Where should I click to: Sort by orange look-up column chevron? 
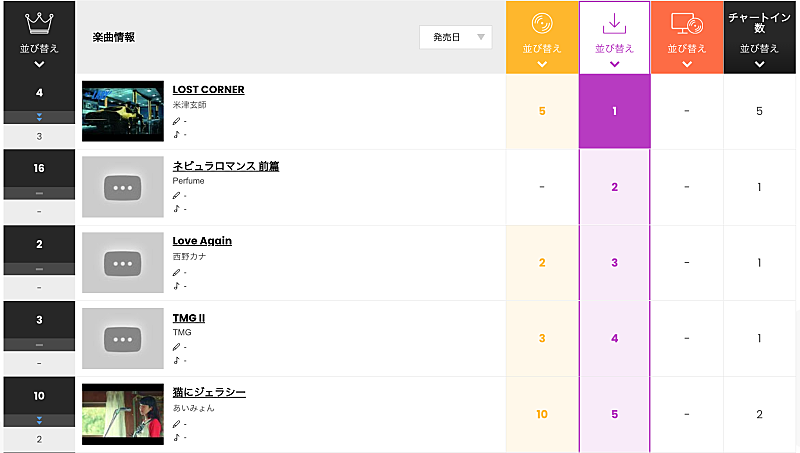(x=686, y=64)
